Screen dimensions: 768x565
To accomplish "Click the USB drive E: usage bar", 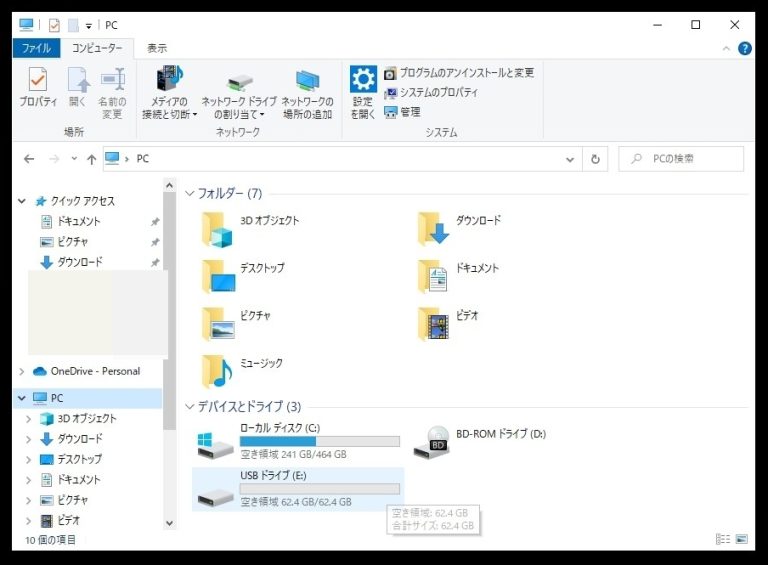I will tap(320, 489).
